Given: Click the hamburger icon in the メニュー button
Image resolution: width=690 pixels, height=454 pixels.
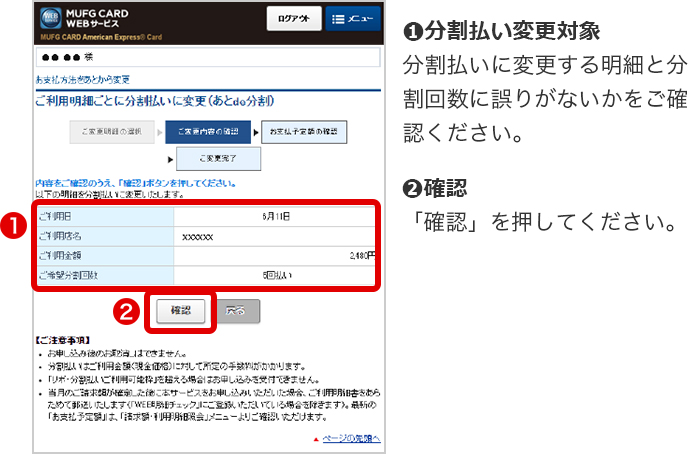Looking at the screenshot, I should pyautogui.click(x=338, y=18).
